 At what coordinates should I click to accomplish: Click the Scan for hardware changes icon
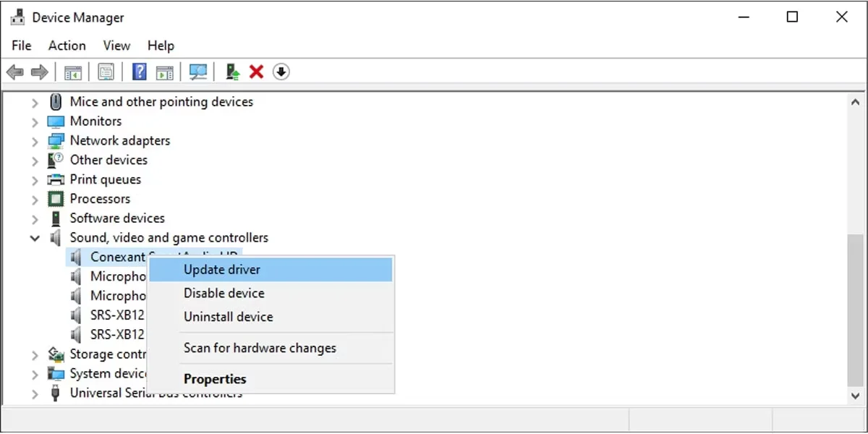tap(197, 72)
